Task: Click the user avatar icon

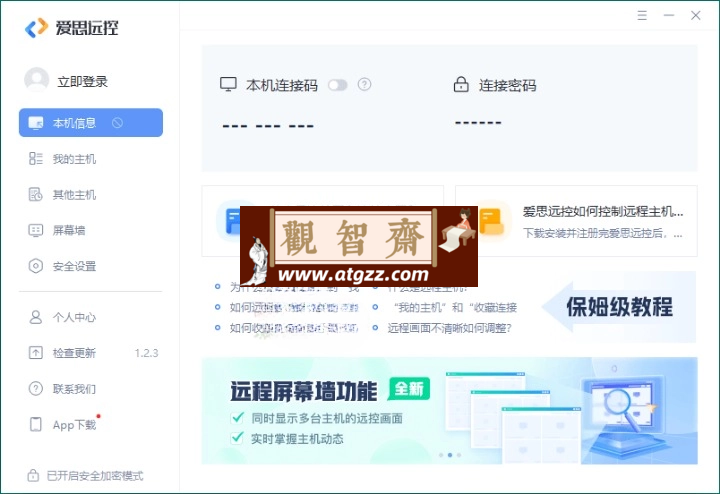Action: [37, 80]
